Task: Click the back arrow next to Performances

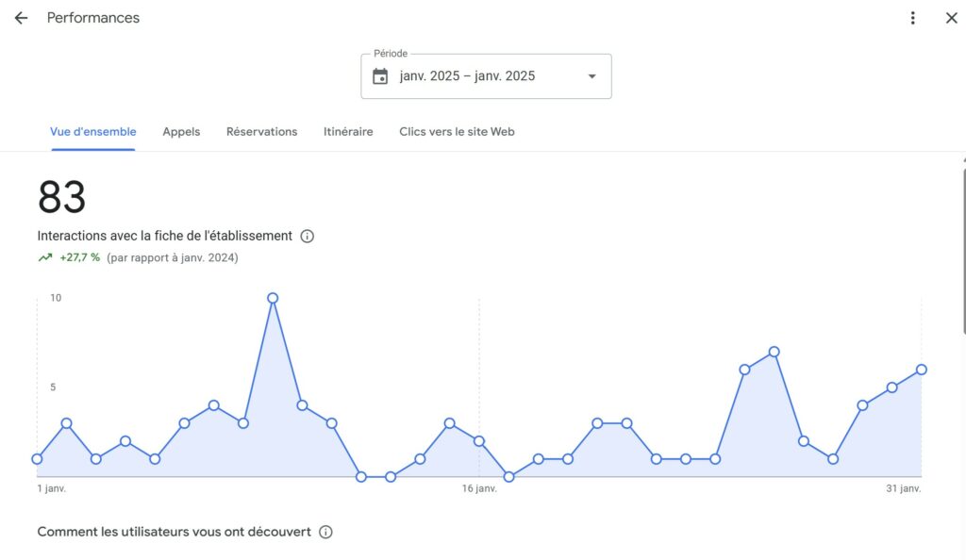Action: [x=21, y=18]
